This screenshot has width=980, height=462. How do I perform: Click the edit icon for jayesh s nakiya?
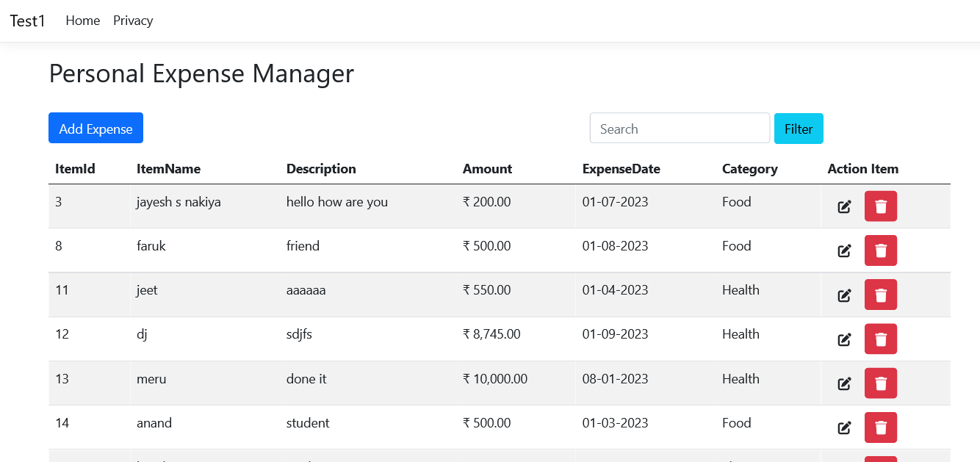(843, 206)
